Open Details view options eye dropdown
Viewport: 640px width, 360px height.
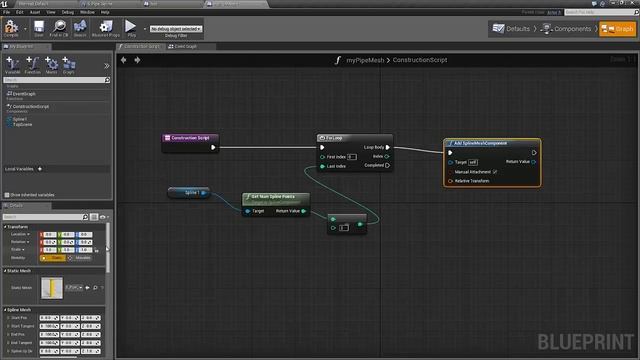(x=104, y=217)
